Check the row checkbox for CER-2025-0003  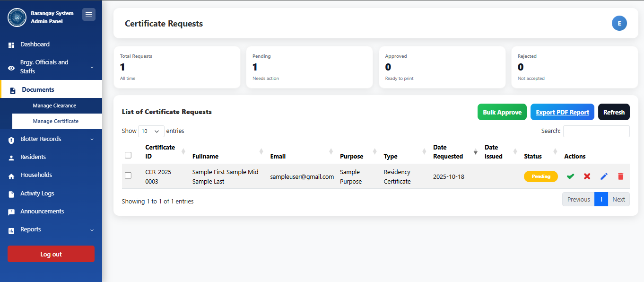tap(128, 176)
